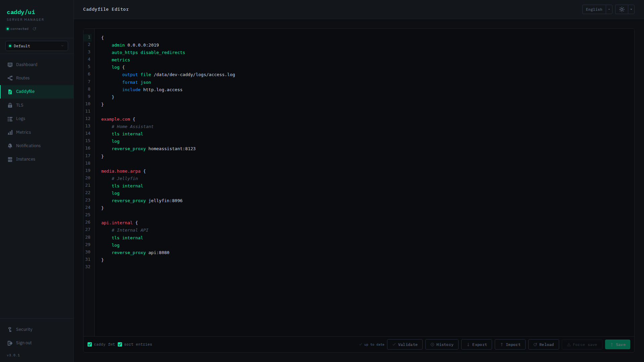Open the Instances server icon

coord(10,159)
